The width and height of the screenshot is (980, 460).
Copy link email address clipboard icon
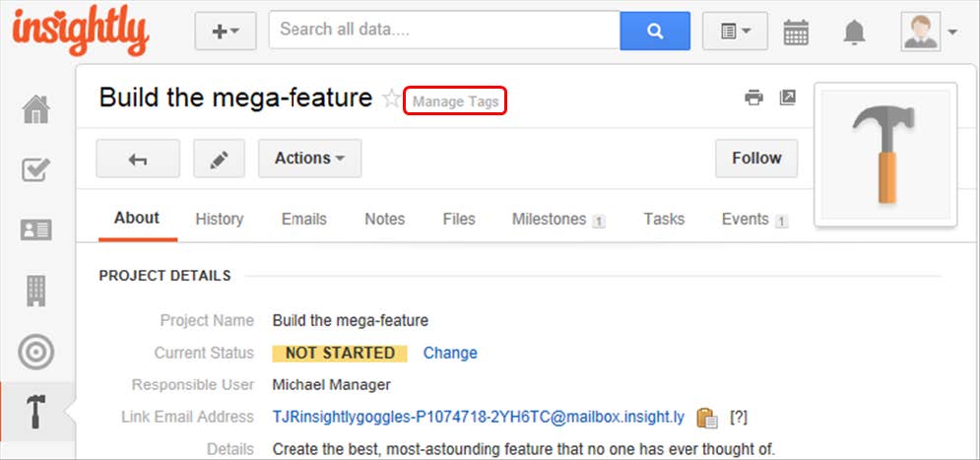coord(706,418)
